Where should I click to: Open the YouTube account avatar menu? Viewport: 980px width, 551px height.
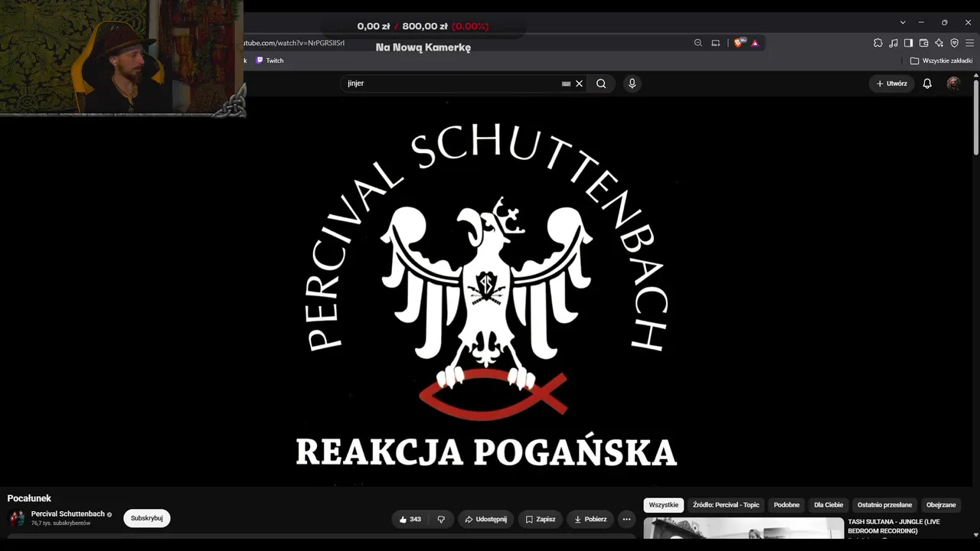click(953, 83)
